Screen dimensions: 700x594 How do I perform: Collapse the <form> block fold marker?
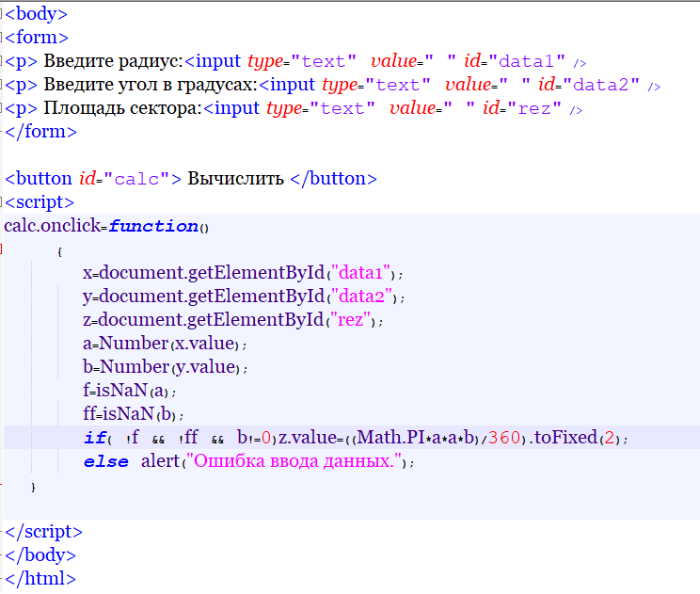coord(3,39)
